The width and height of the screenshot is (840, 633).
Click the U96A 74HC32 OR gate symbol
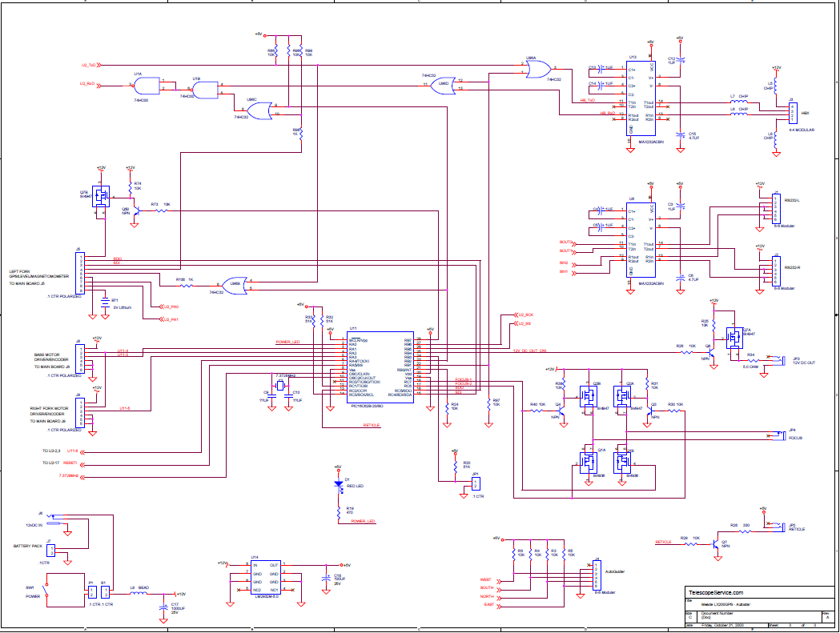[538, 70]
